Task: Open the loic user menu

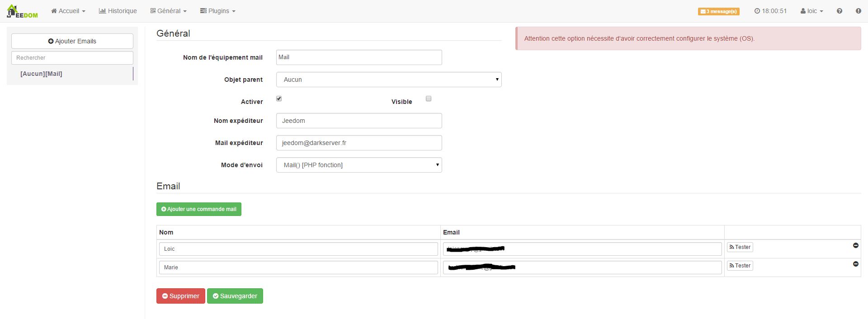Action: pos(811,11)
